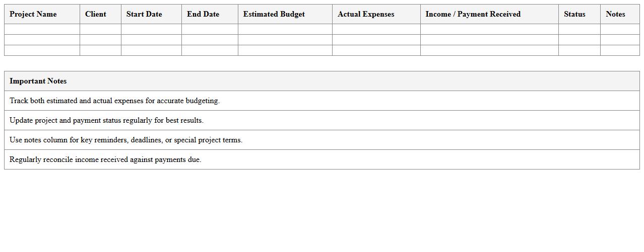Click first empty cell under Status
644x252 pixels.
click(579, 29)
